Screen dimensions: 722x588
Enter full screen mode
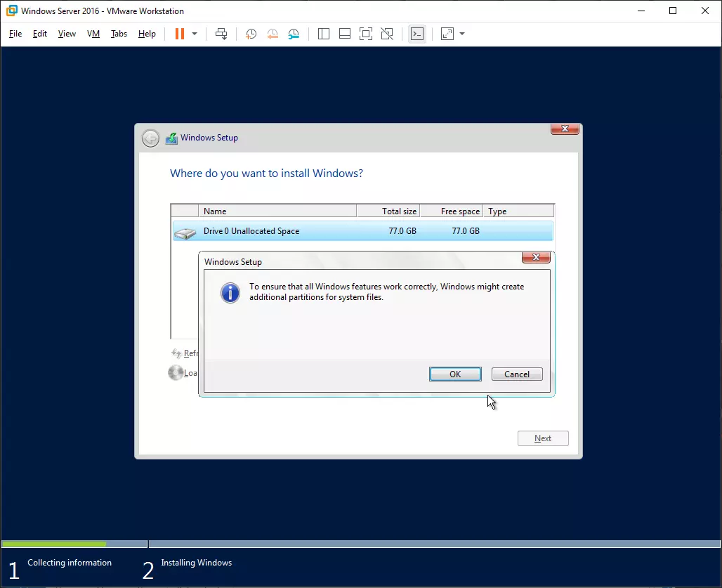point(366,34)
